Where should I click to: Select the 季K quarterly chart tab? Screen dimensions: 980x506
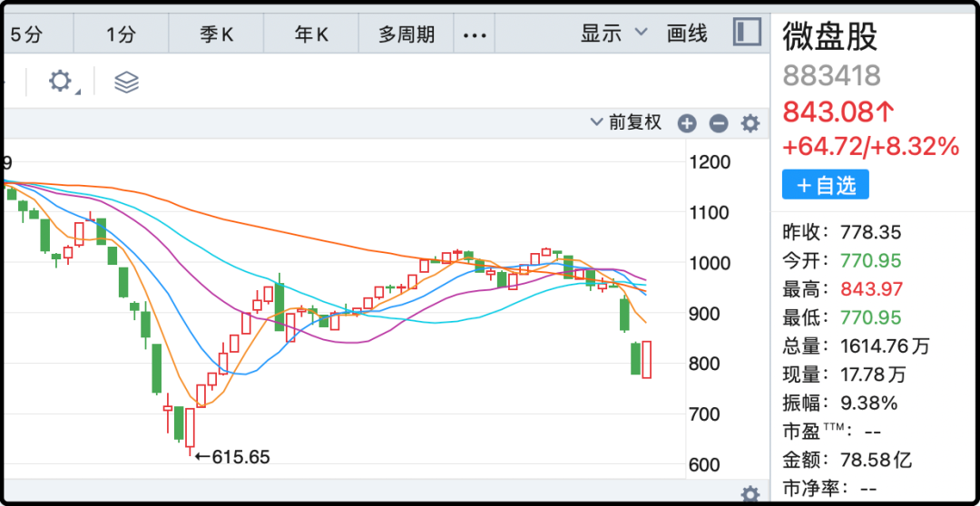[216, 34]
